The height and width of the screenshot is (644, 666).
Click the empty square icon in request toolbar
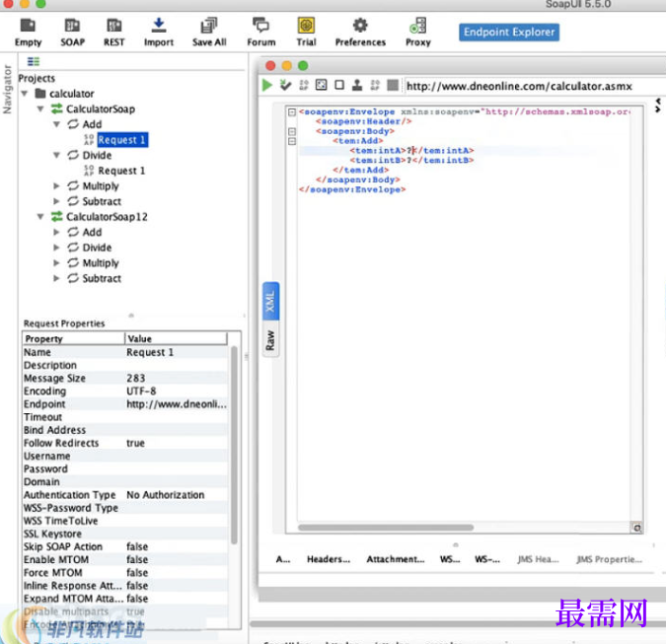[x=339, y=86]
